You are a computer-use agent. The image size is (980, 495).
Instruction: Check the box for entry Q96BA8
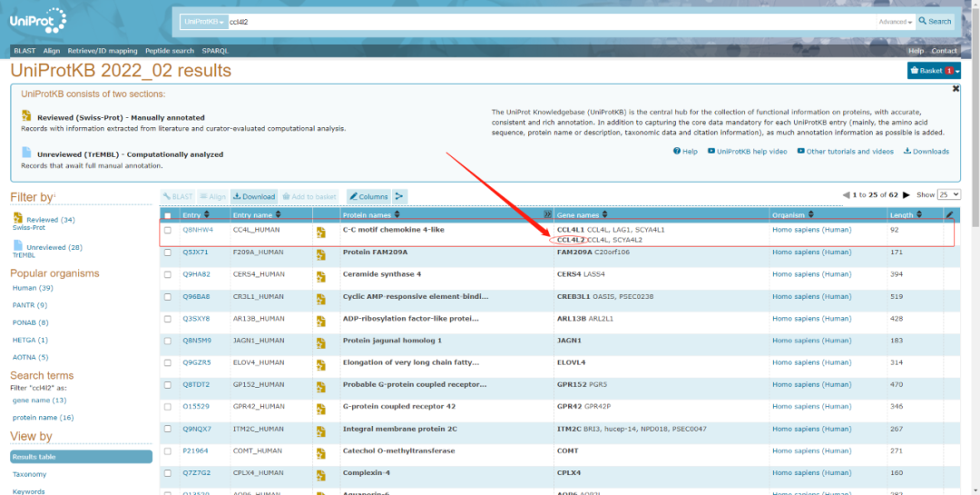coord(168,296)
